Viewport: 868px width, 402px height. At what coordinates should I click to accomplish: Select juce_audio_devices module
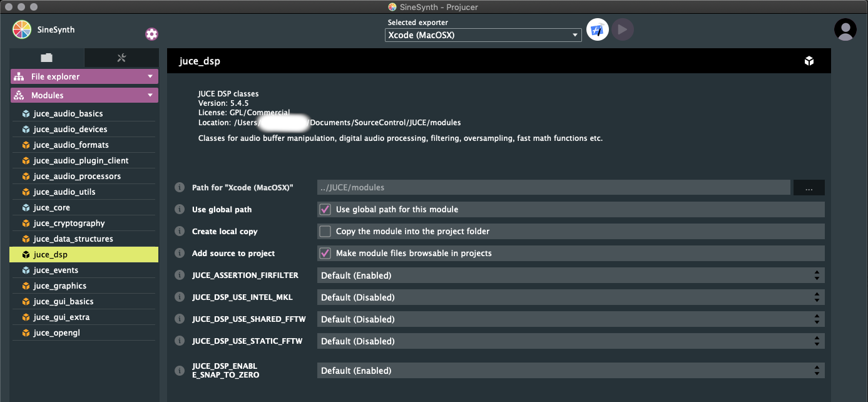[84, 129]
